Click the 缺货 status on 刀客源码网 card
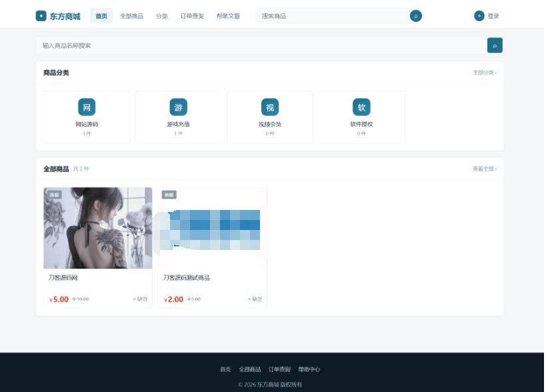The image size is (548, 392). tap(141, 299)
